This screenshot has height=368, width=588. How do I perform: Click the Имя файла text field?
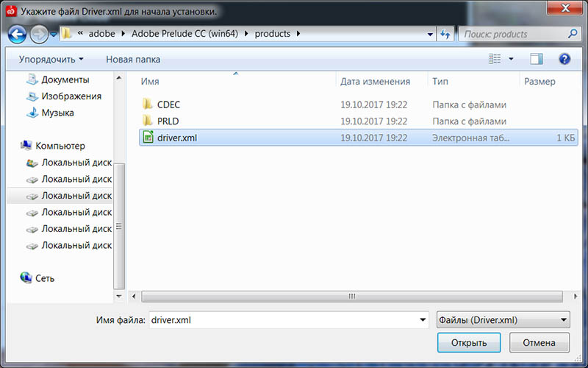point(289,320)
